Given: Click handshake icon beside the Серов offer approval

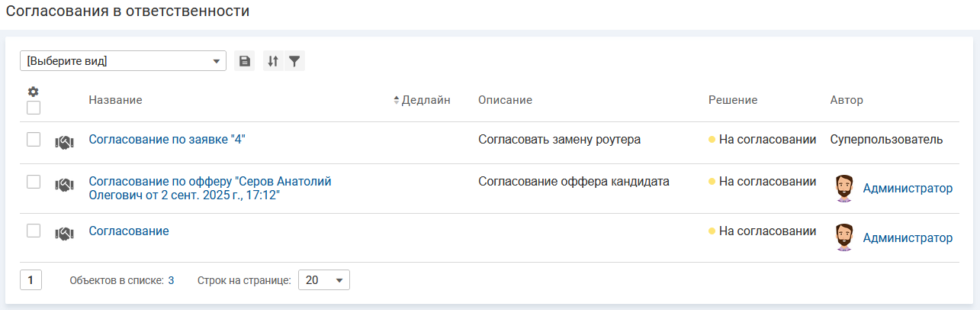Looking at the screenshot, I should click(64, 184).
